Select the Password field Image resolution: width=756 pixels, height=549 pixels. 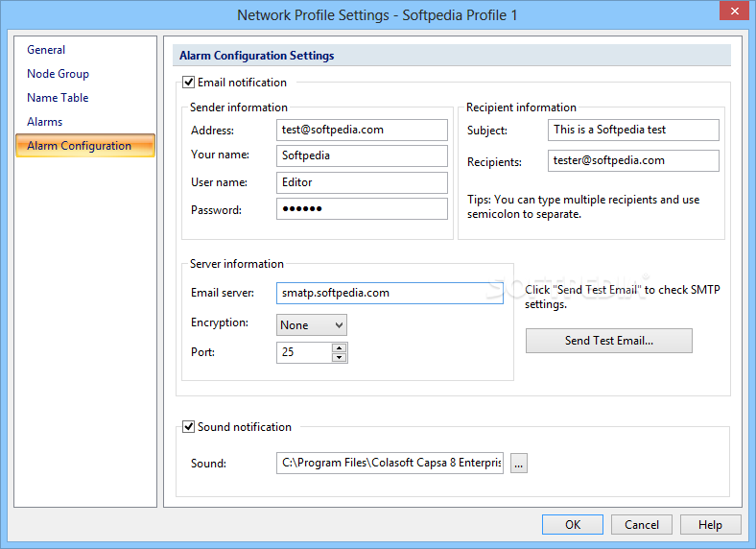362,209
